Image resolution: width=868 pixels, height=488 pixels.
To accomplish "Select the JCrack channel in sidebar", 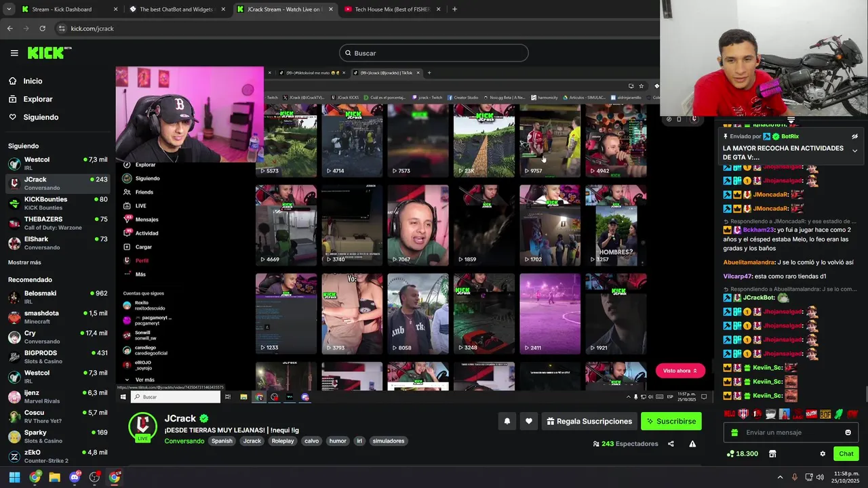I will 58,183.
